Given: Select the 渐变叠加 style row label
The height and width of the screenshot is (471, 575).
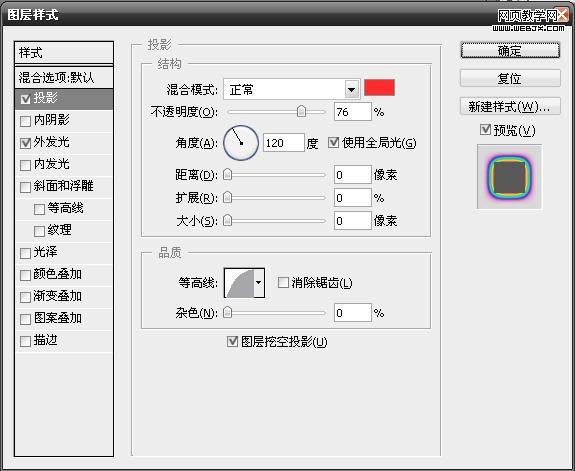Looking at the screenshot, I should tap(58, 296).
